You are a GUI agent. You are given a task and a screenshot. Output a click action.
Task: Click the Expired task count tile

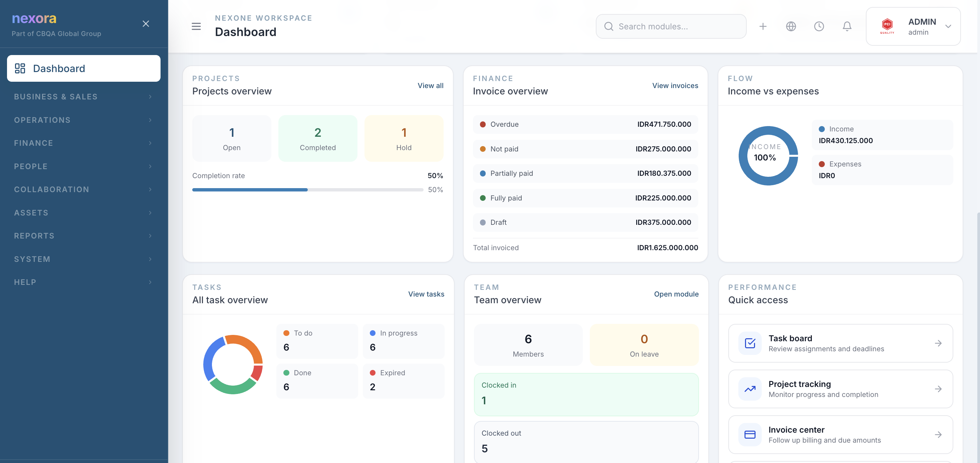(x=403, y=381)
